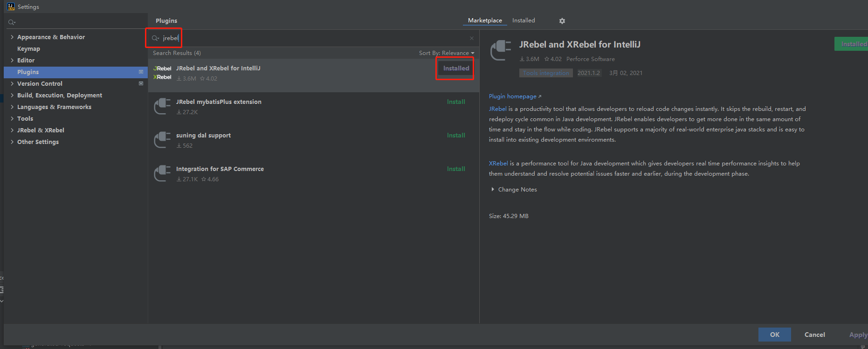Expand Version Control settings node
The width and height of the screenshot is (868, 349).
12,83
